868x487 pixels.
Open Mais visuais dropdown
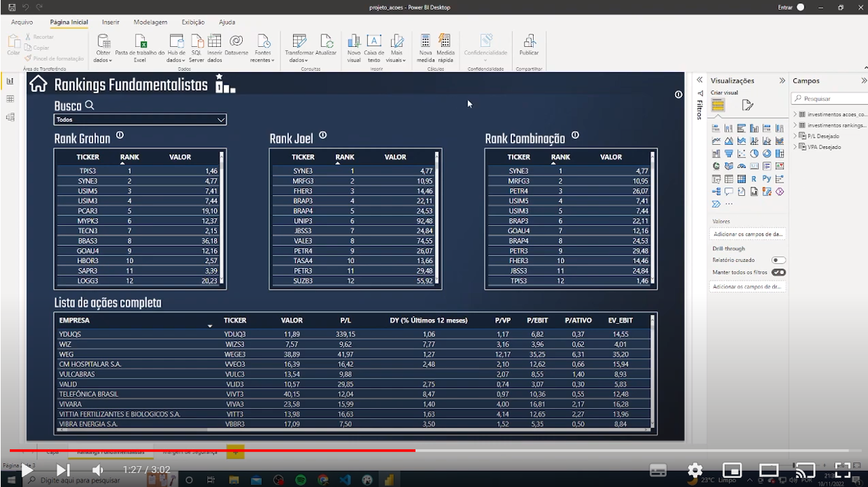pyautogui.click(x=397, y=57)
